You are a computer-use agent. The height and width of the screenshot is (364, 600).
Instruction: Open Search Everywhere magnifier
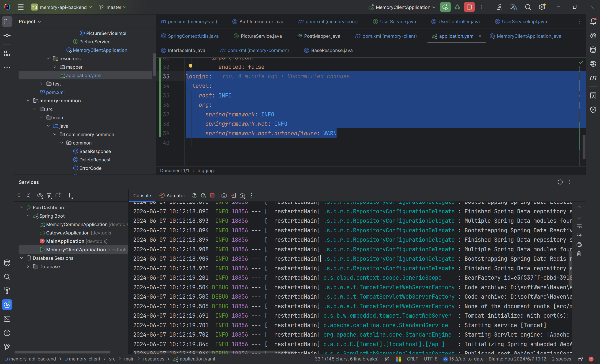528,7
